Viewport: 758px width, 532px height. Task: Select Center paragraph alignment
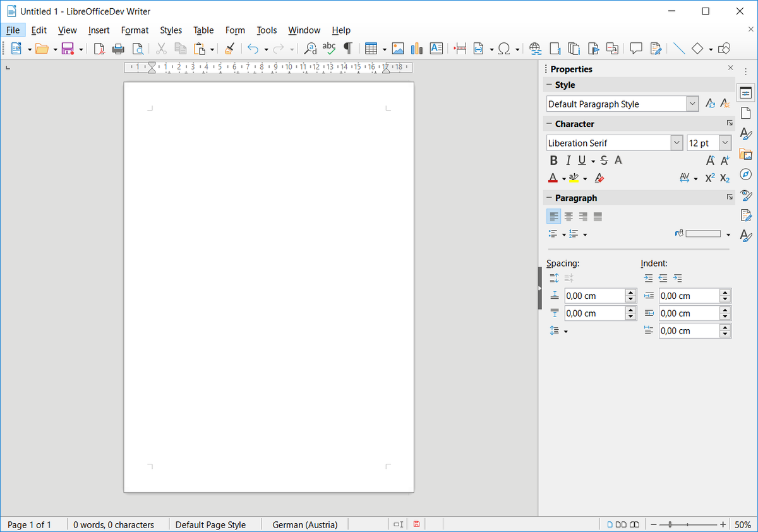568,216
